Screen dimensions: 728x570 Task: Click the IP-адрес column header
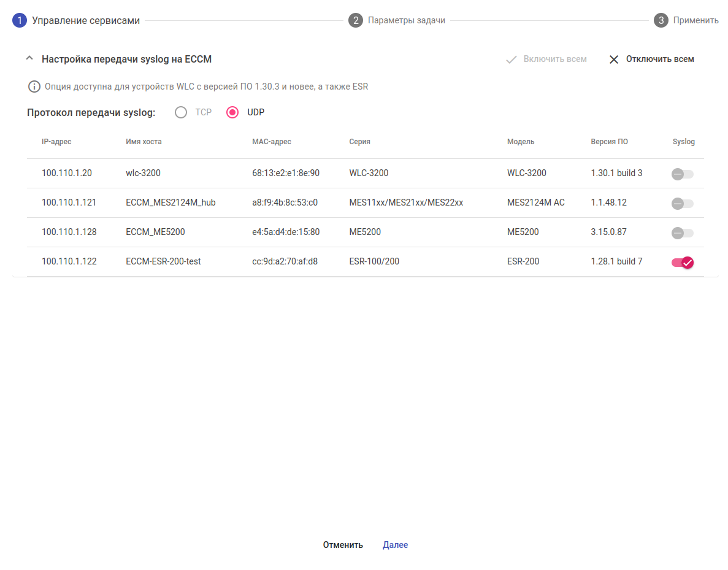tap(56, 142)
